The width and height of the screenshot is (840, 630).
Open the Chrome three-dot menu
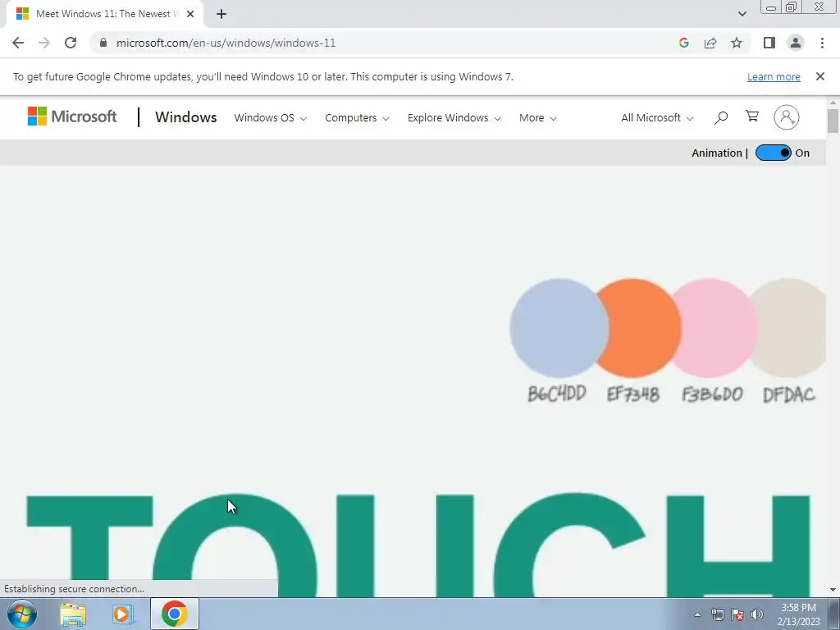pyautogui.click(x=822, y=43)
